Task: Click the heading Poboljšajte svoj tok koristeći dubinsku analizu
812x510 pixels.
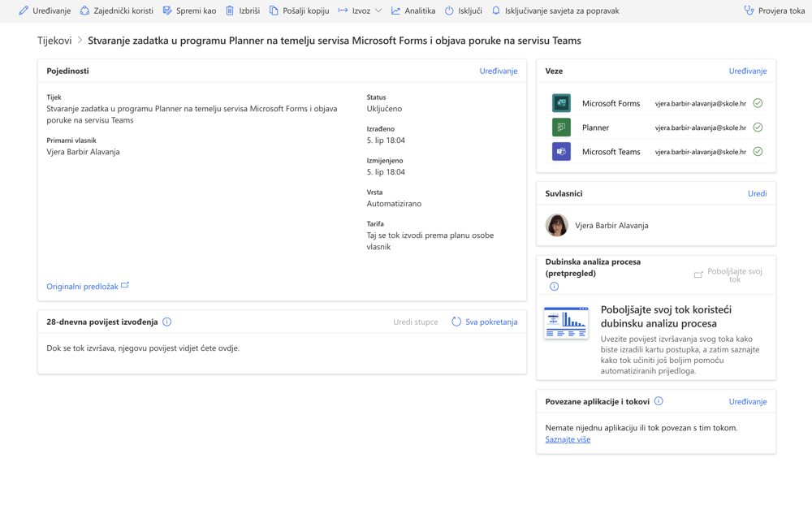Action: (x=666, y=317)
